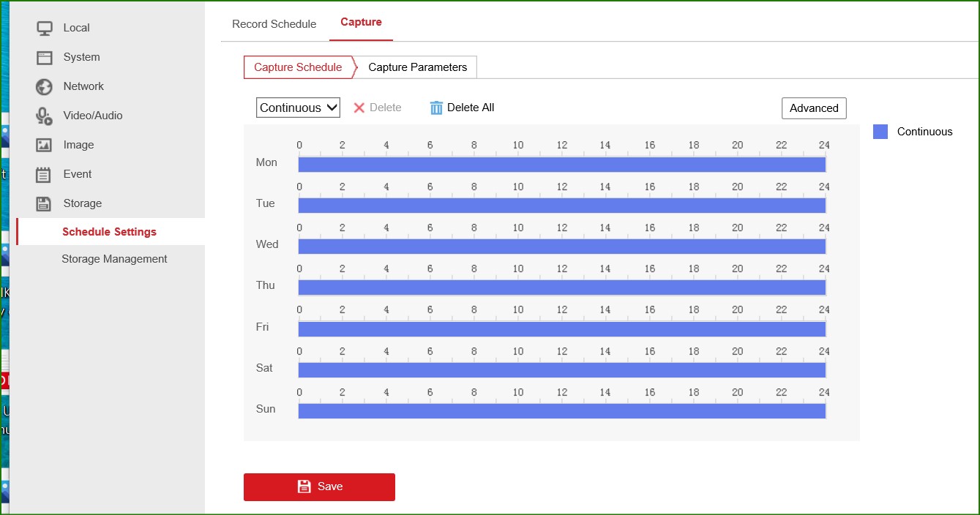Click the Event calendar icon
Screen dimensions: 980x515
point(45,174)
